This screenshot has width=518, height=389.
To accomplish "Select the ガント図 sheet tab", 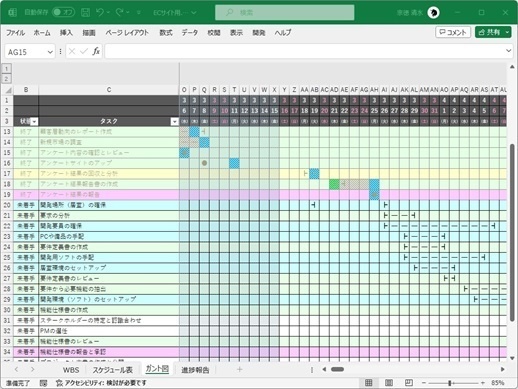I will coord(157,369).
